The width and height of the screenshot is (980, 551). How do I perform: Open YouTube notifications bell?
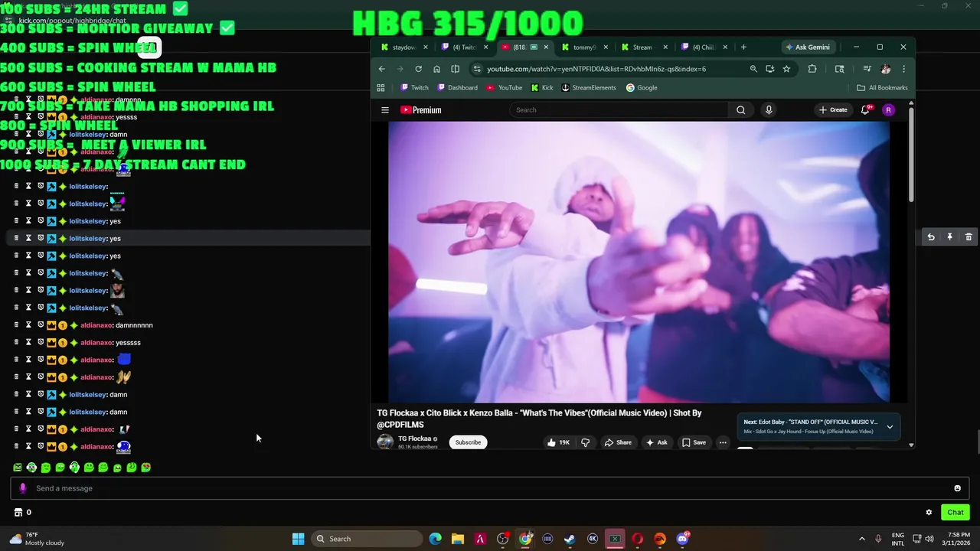tap(866, 110)
